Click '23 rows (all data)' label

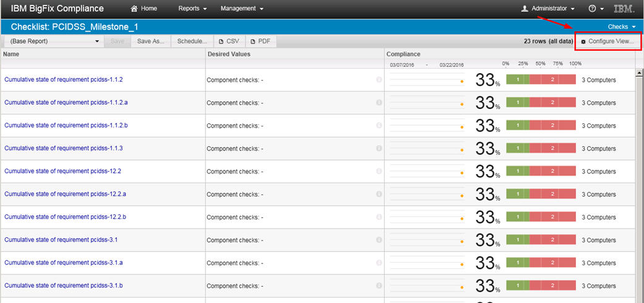pyautogui.click(x=548, y=41)
